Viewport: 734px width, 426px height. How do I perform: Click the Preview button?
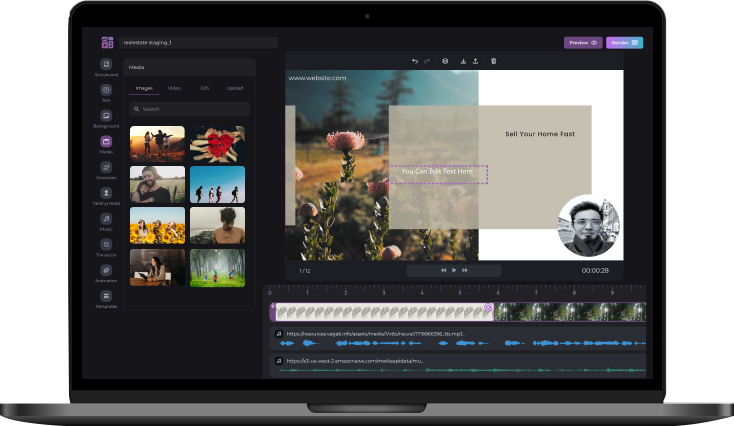tap(583, 43)
